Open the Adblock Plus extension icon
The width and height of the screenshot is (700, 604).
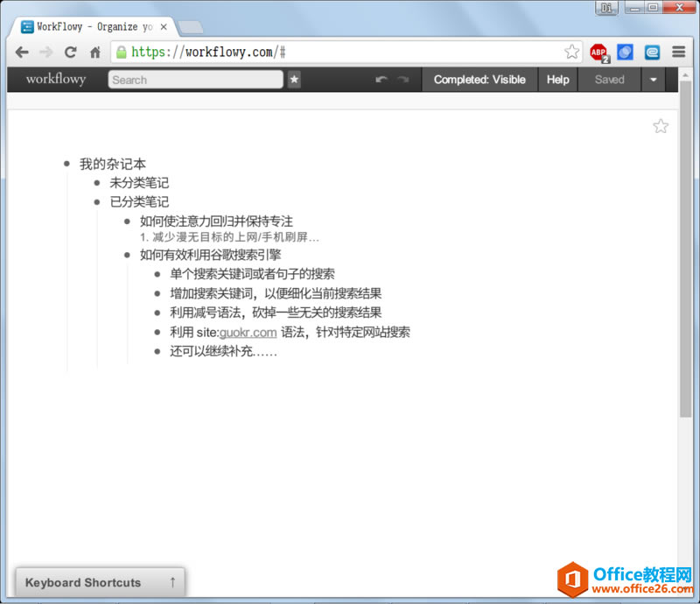pos(599,53)
